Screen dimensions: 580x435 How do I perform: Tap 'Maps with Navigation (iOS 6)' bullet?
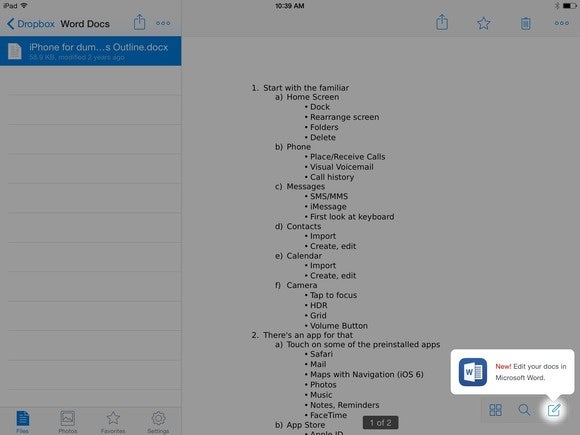pos(367,375)
